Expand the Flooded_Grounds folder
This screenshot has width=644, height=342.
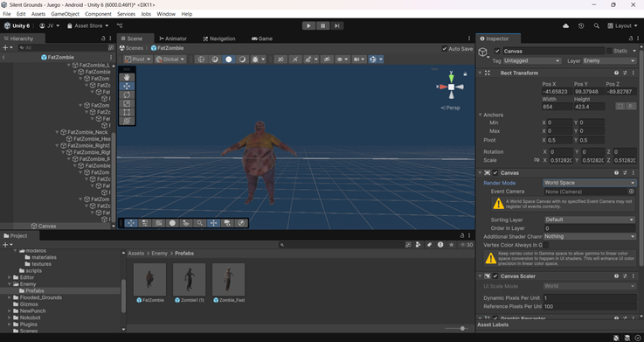tap(10, 297)
